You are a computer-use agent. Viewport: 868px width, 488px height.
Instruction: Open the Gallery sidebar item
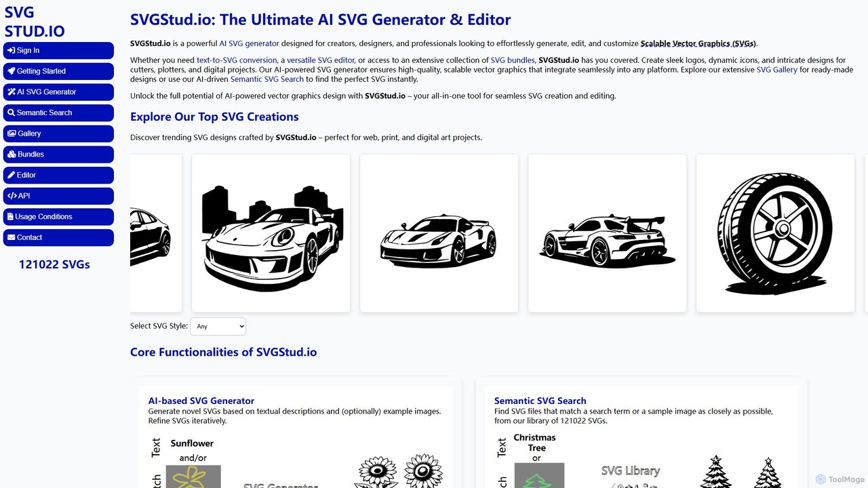pos(58,134)
